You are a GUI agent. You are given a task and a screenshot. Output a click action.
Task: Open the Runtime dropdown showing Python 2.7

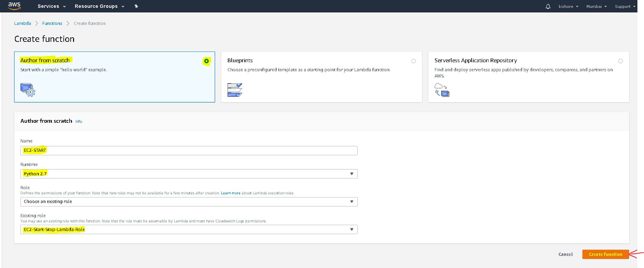(x=189, y=174)
